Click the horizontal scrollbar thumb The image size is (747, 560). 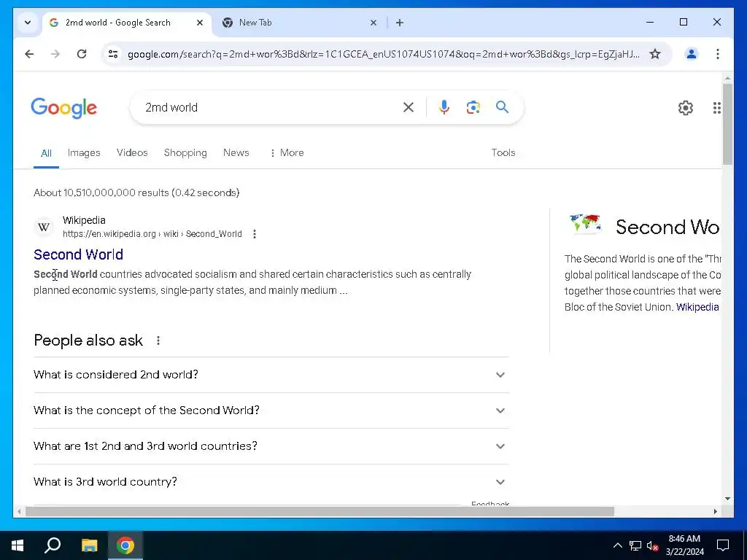pos(320,512)
